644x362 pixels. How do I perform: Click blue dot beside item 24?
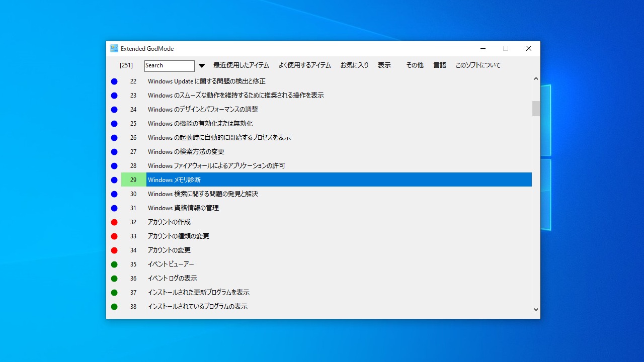coord(114,110)
